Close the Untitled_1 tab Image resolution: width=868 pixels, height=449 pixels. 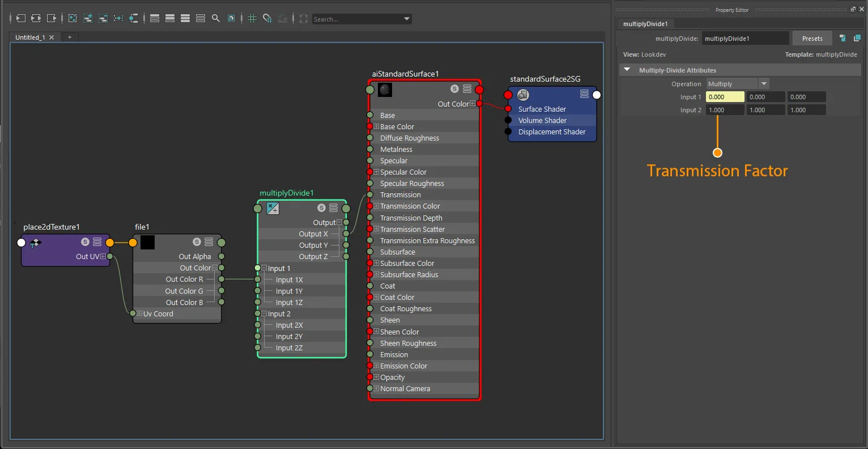(52, 37)
